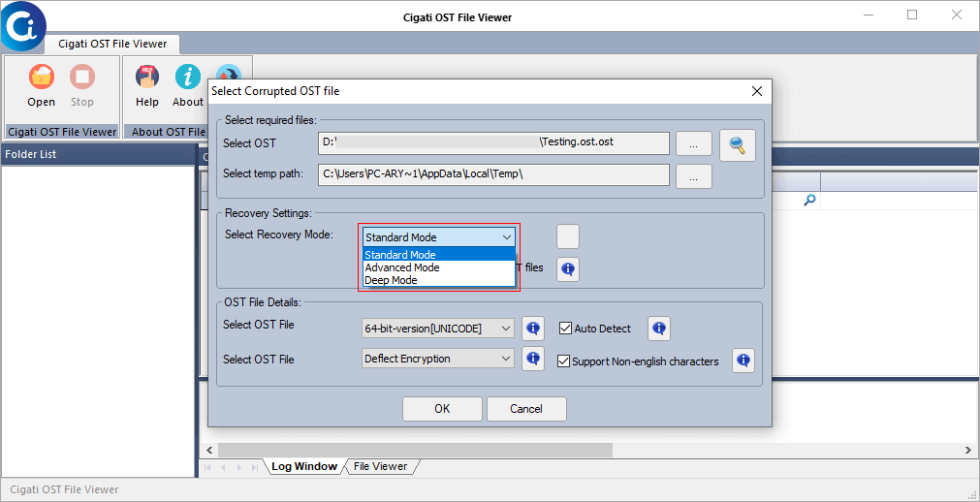Image resolution: width=980 pixels, height=502 pixels.
Task: Maximize the Cigati OST File Viewer window
Action: point(912,16)
